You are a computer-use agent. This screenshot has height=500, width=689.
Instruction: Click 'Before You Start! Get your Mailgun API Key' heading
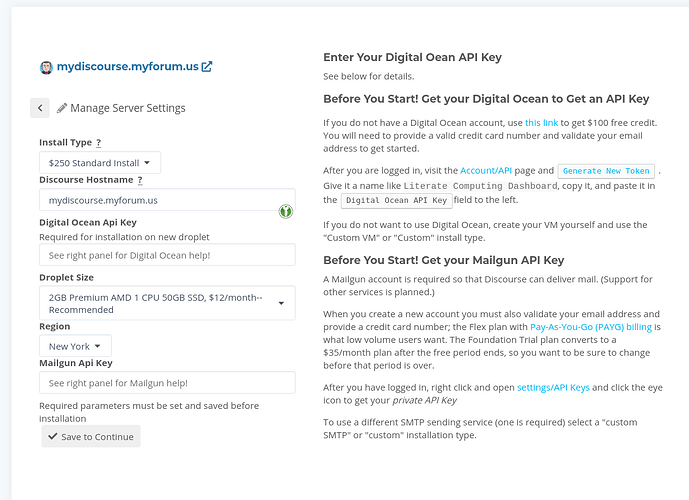(443, 260)
